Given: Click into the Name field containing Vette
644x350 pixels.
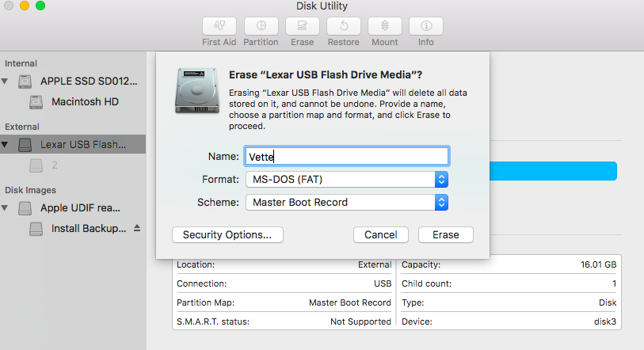Looking at the screenshot, I should click(347, 157).
